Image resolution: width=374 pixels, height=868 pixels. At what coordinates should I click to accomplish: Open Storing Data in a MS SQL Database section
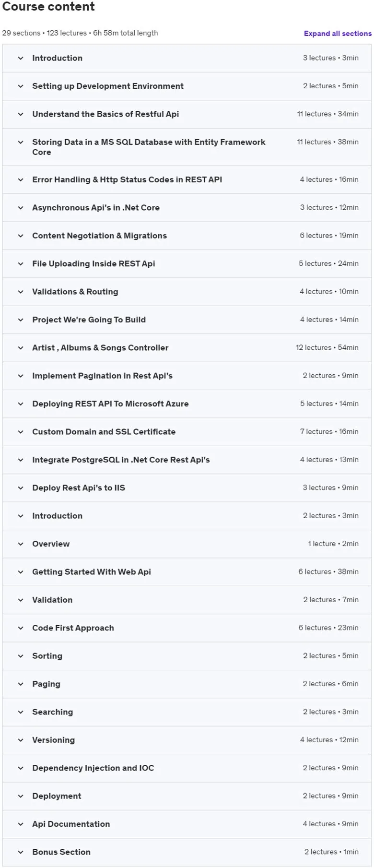click(x=187, y=147)
